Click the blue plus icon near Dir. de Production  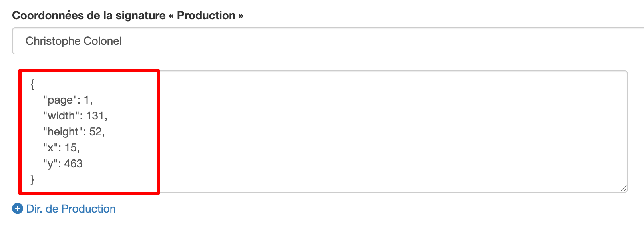pyautogui.click(x=18, y=209)
